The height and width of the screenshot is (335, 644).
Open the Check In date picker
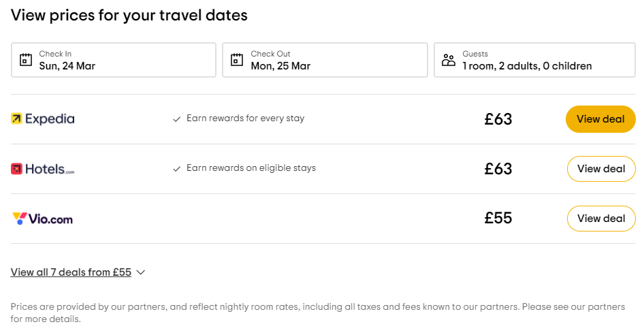click(113, 60)
